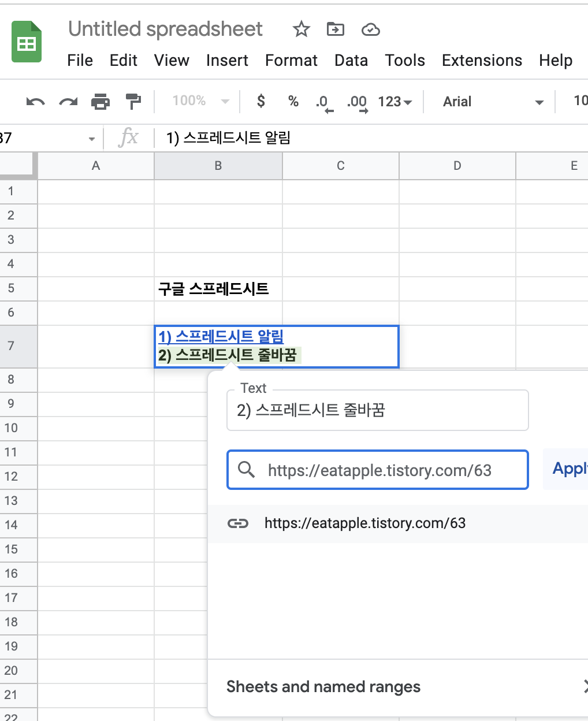Redo the last action
Viewport: 588px width, 721px height.
68,102
